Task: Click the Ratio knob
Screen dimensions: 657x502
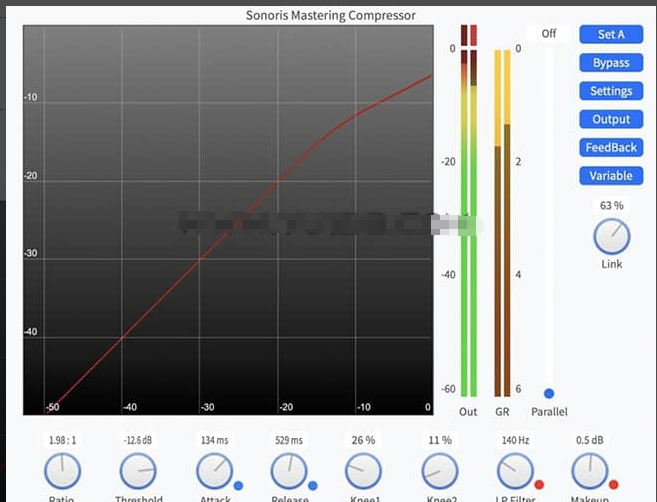Action: pos(62,471)
